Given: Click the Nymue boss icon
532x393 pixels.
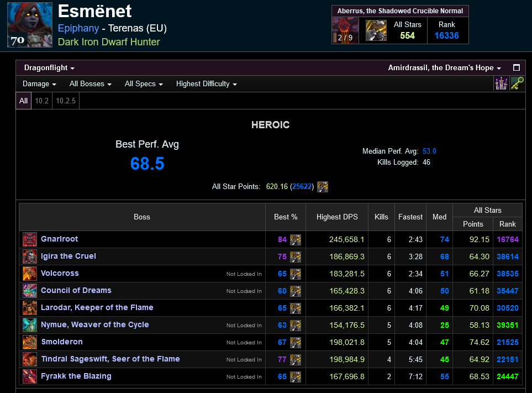Looking at the screenshot, I should 30,325.
